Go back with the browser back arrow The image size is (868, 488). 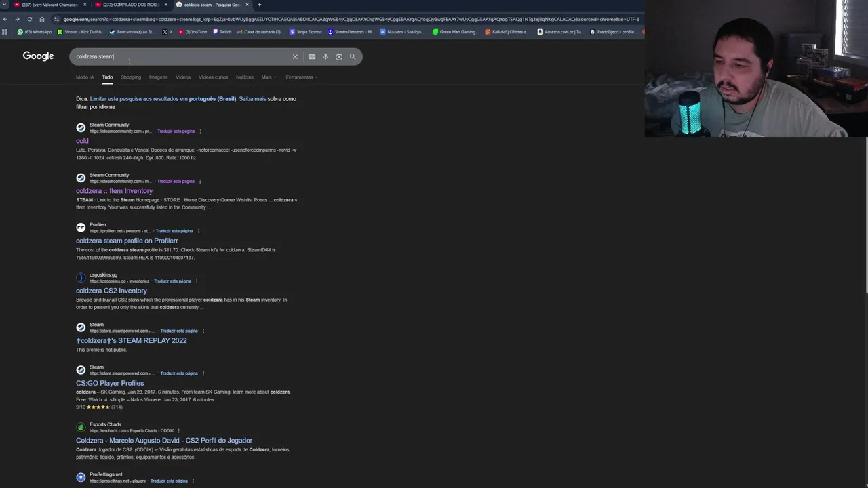pyautogui.click(x=5, y=19)
